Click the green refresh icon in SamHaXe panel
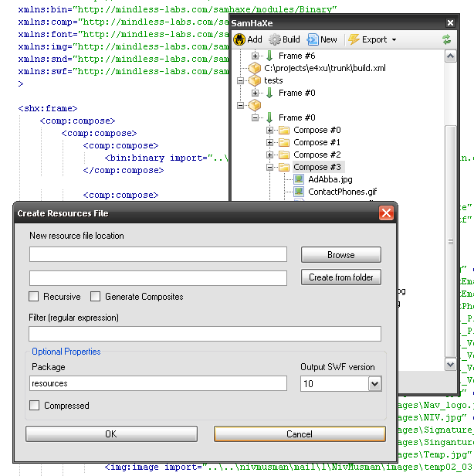Image resolution: width=474 pixels, height=476 pixels. pyautogui.click(x=446, y=39)
